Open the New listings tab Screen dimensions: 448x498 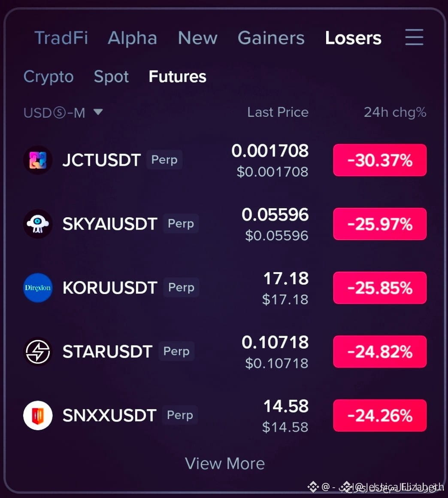click(x=197, y=38)
